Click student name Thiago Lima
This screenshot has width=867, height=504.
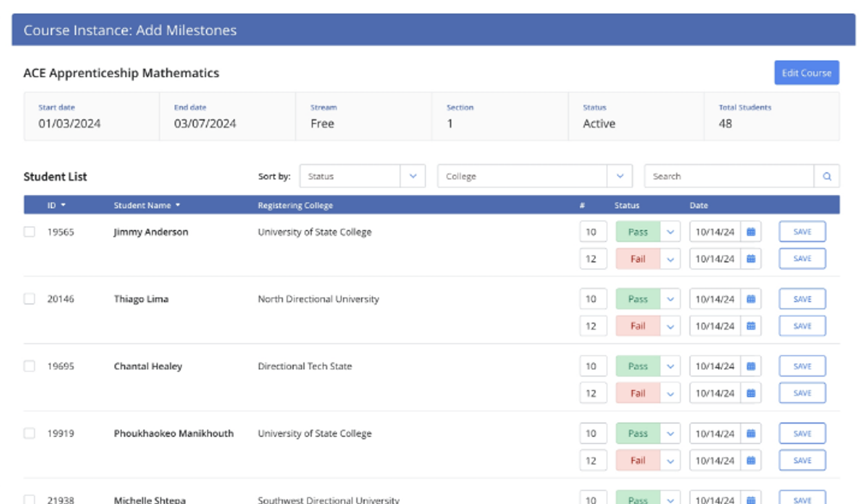click(x=141, y=299)
